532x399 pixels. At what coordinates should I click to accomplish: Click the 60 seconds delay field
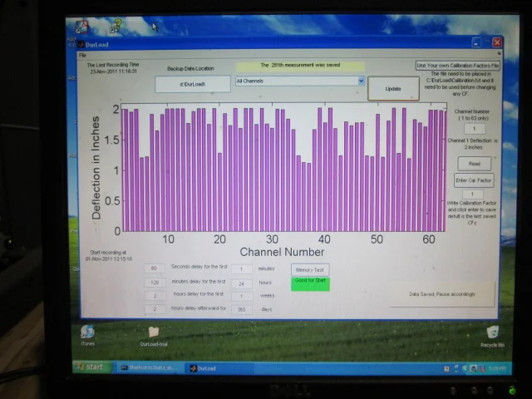155,268
